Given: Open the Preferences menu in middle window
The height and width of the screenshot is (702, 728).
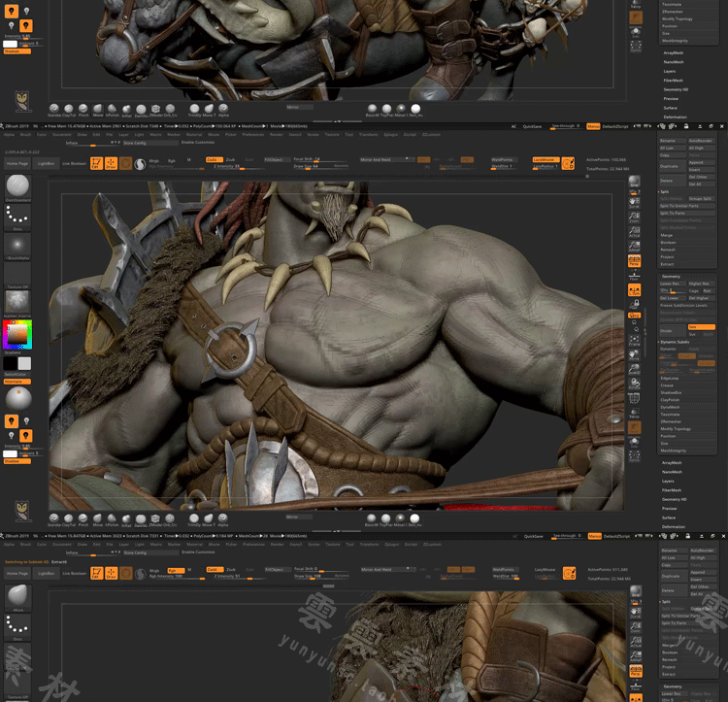Looking at the screenshot, I should (253, 135).
